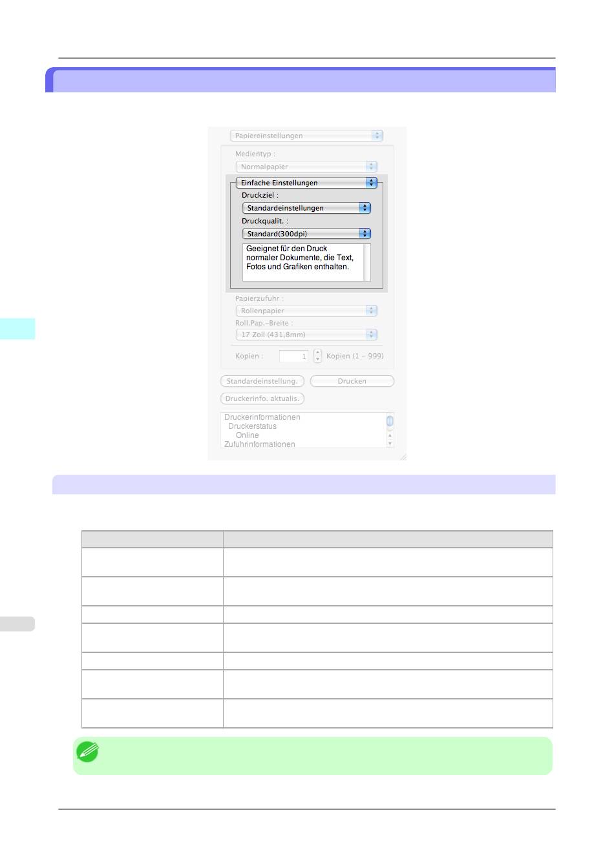
Task: Open the Druckziel Standardeinstellungen dropdown
Action: click(306, 208)
